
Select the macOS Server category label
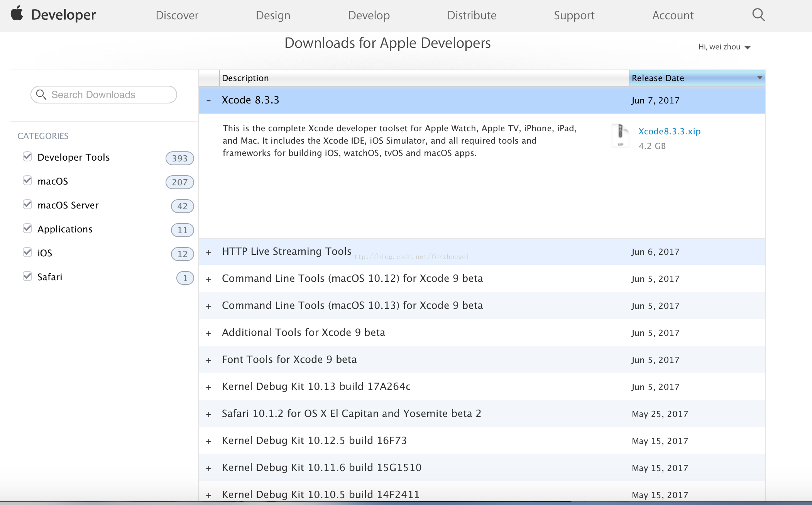pos(68,205)
